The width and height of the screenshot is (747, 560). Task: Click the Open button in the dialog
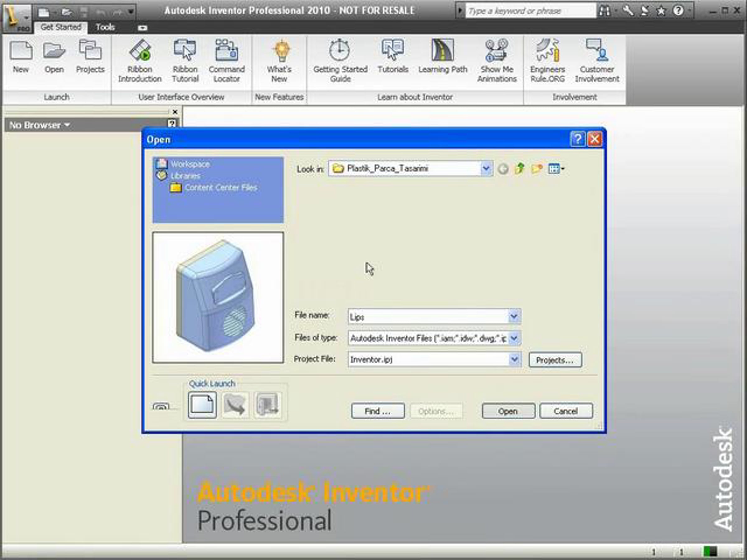(x=508, y=411)
